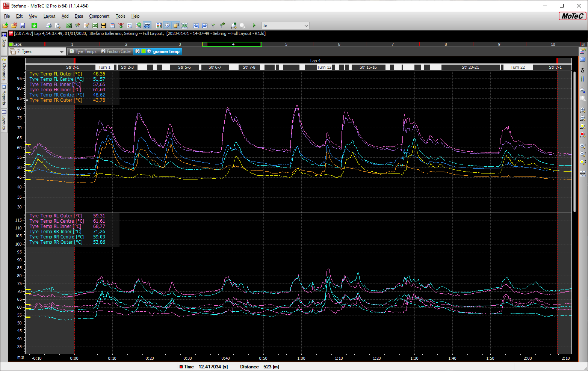Image resolution: width=588 pixels, height=371 pixels.
Task: Open the track editor icon
Action: tap(69, 26)
